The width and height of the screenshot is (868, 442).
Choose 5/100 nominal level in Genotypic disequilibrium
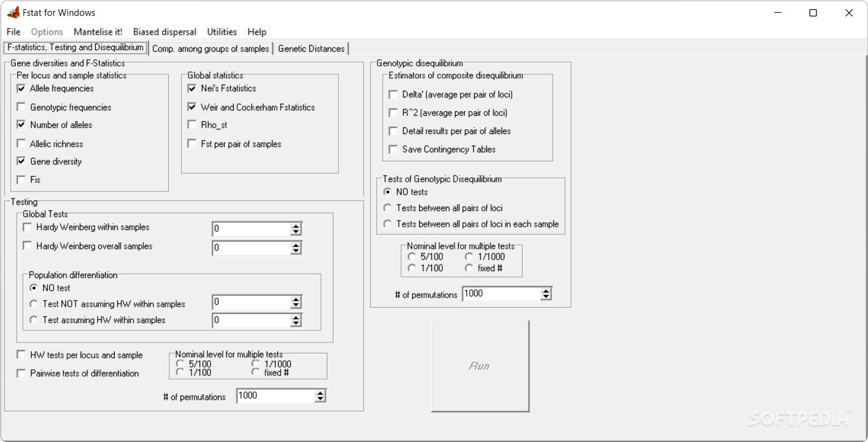pos(412,257)
